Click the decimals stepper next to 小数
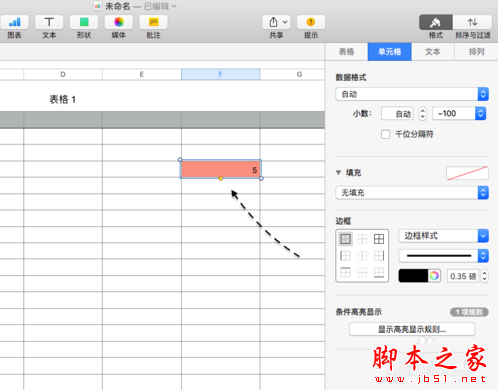 tap(422, 113)
